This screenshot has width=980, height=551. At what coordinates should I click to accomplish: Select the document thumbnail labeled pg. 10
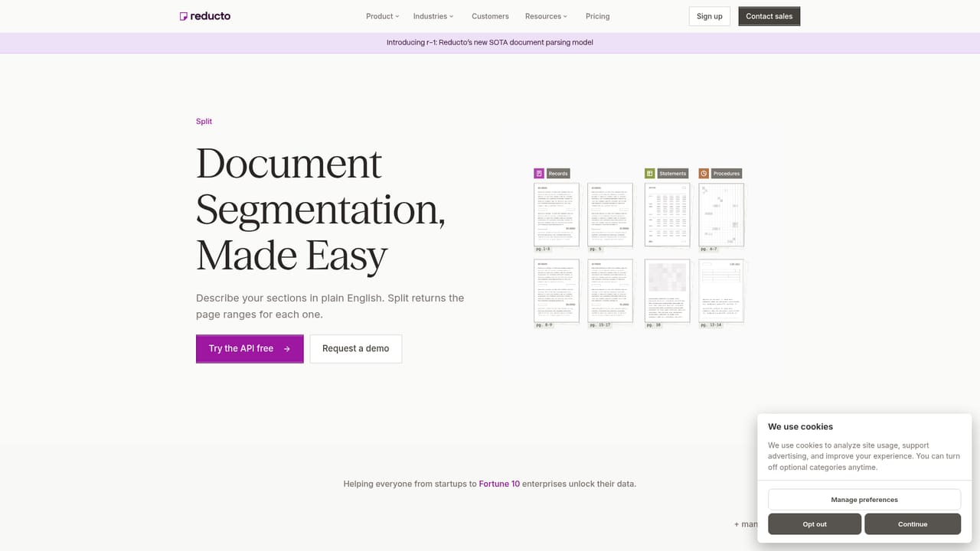[x=668, y=291]
